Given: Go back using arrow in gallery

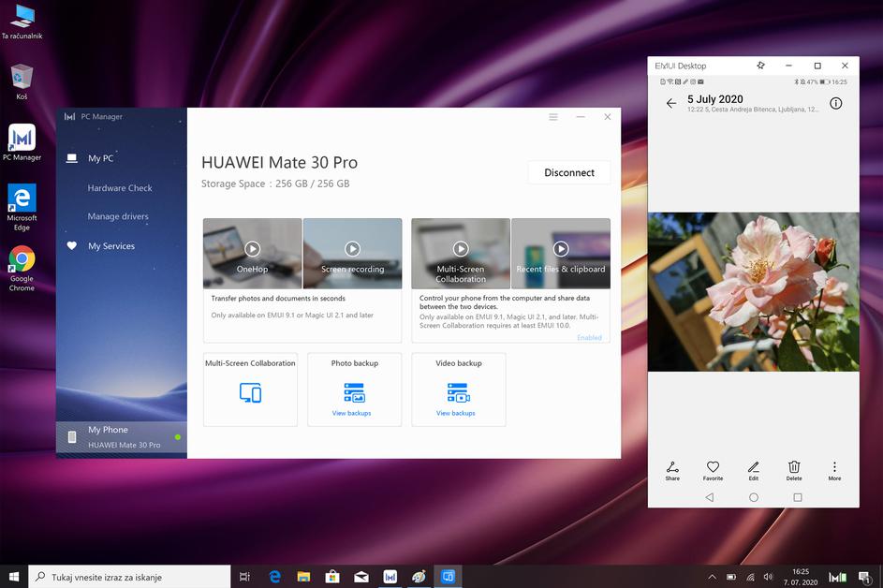Looking at the screenshot, I should click(x=670, y=103).
